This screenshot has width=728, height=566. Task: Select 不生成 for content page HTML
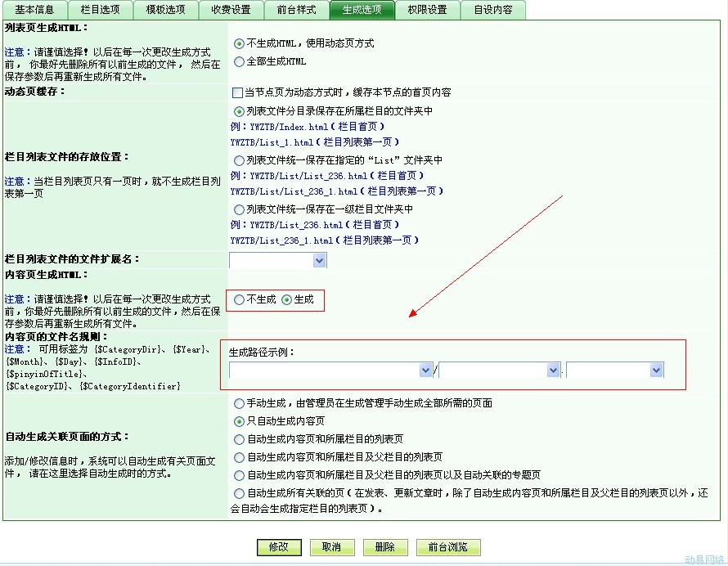239,300
